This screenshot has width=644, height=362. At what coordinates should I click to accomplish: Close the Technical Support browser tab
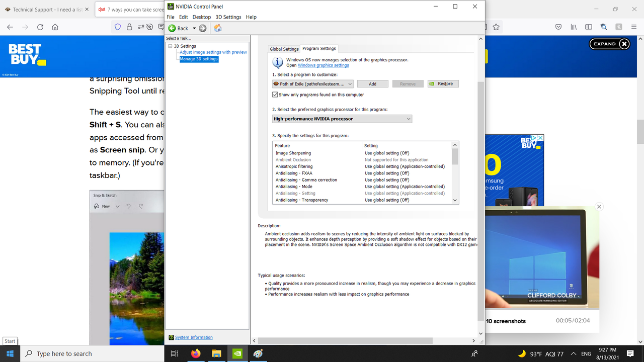tap(87, 10)
